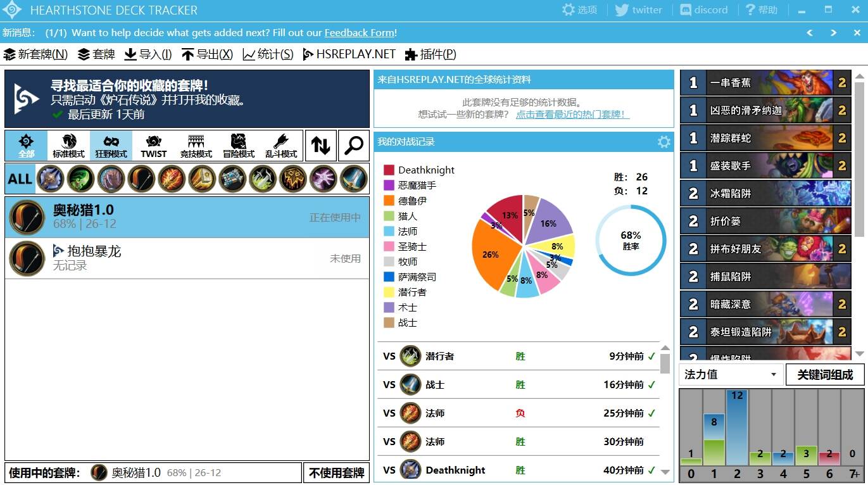Dismiss the news bar with X
Viewport: 868px width, 485px height.
857,33
